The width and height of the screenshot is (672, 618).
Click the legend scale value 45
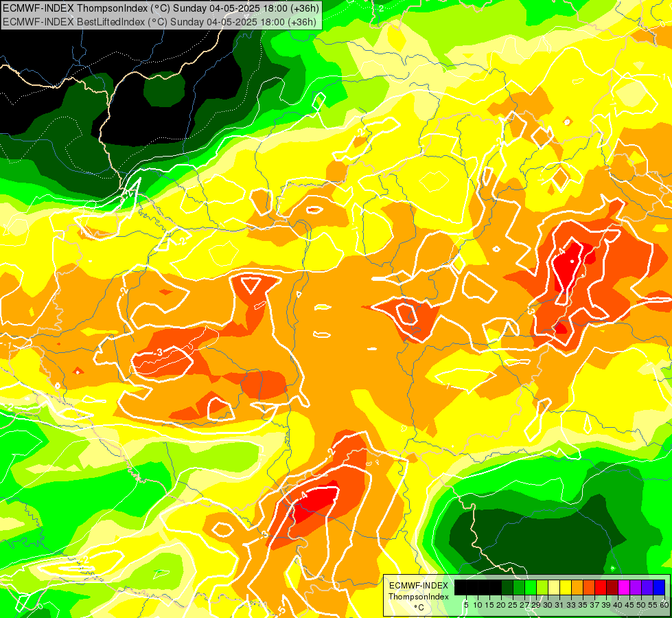coord(629,605)
